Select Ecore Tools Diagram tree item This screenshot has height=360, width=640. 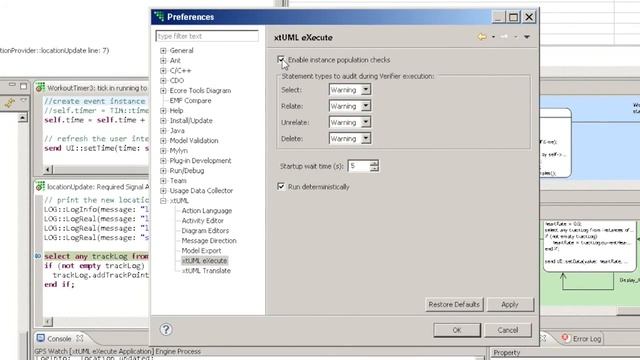200,91
